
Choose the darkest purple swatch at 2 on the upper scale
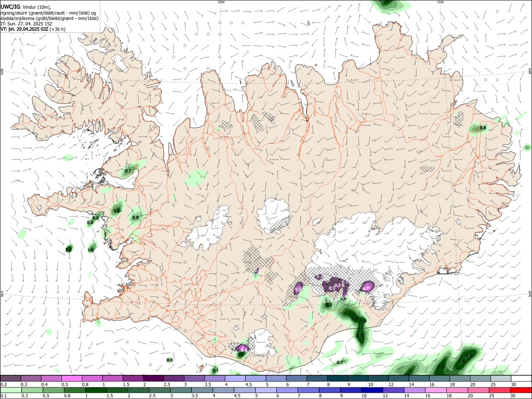(153, 378)
